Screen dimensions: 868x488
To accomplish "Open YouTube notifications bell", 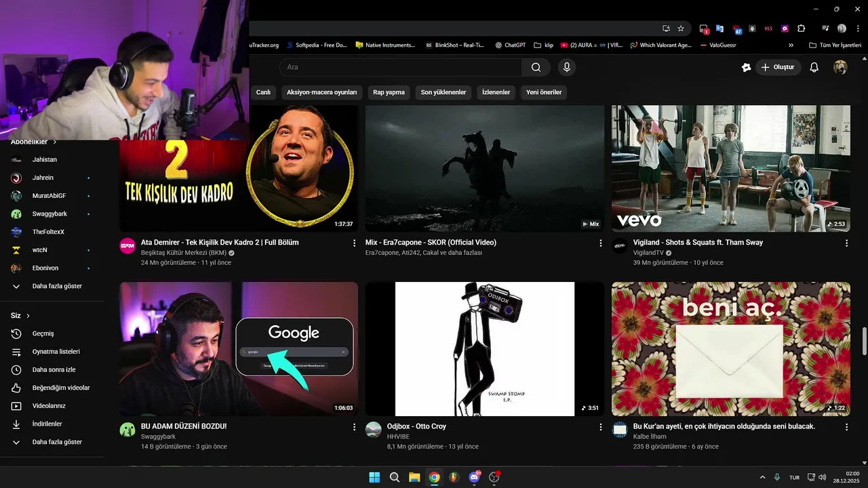I will pyautogui.click(x=814, y=67).
